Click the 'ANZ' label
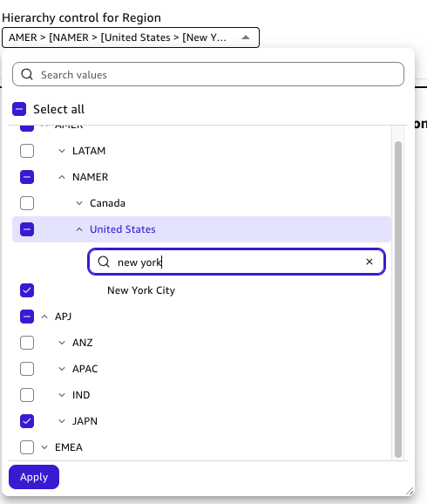This screenshot has height=504, width=427. coord(82,343)
